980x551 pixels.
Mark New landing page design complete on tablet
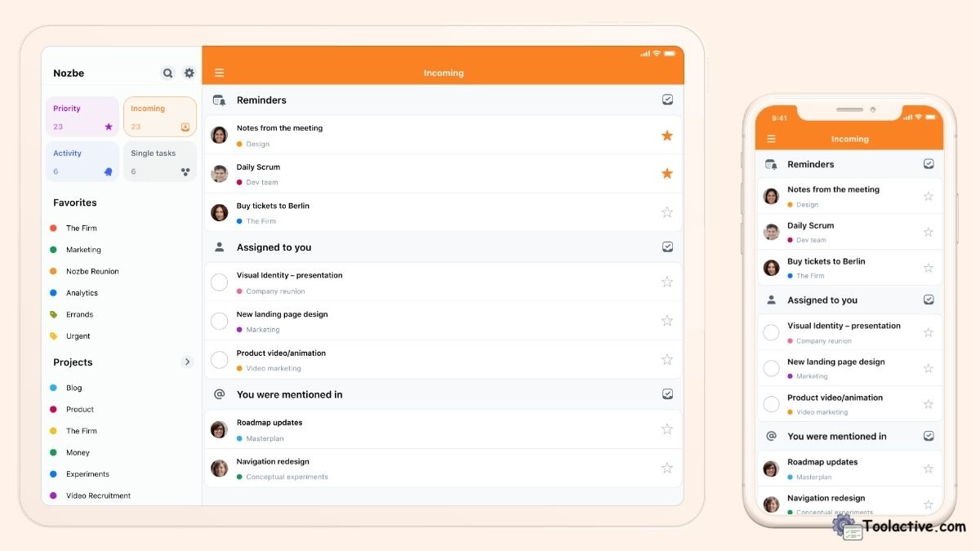click(219, 321)
